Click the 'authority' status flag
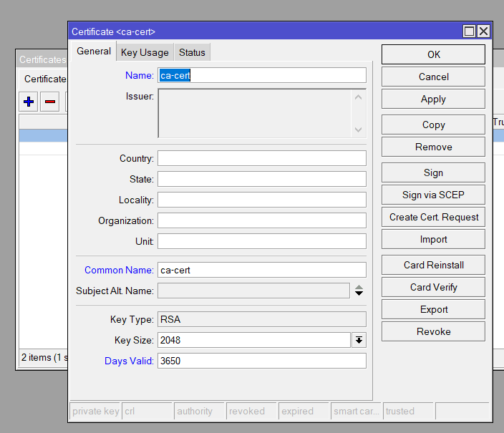This screenshot has width=504, height=433. coord(200,411)
